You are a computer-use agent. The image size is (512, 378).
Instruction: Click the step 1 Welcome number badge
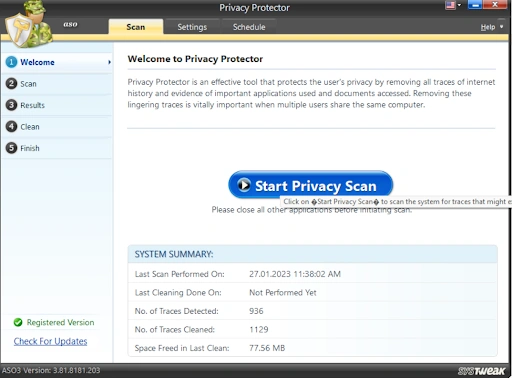[11, 62]
